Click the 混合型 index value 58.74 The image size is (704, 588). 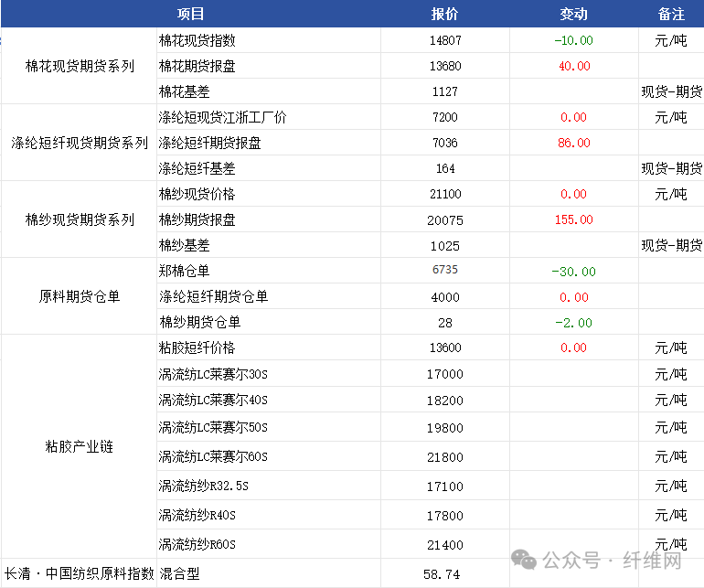442,573
